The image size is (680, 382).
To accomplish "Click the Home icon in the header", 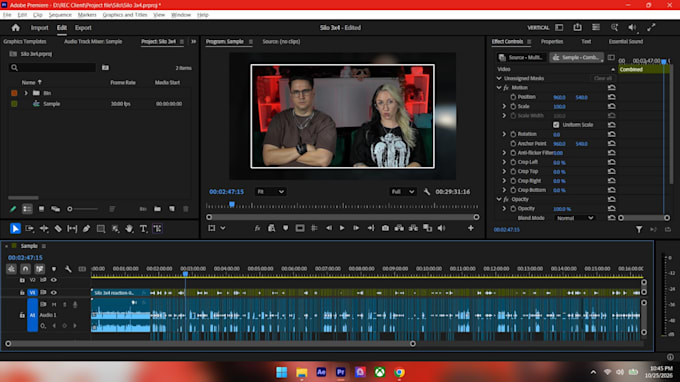I will (x=16, y=28).
